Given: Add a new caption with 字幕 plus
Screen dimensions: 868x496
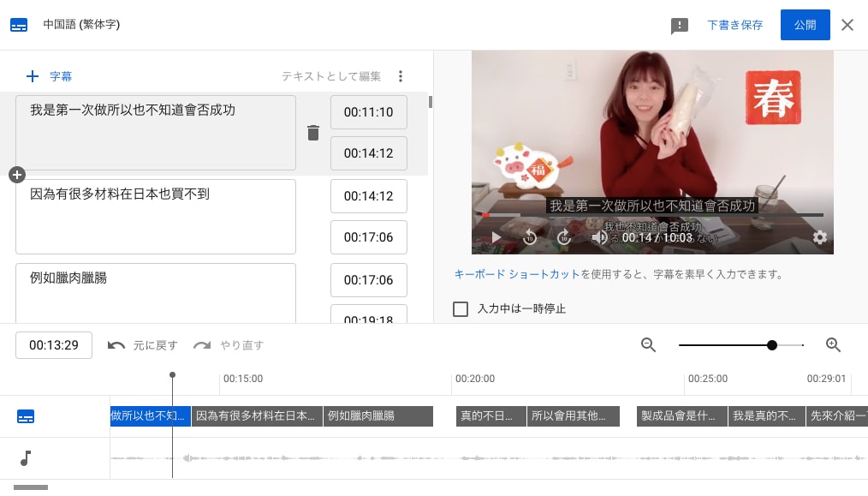Looking at the screenshot, I should (49, 76).
